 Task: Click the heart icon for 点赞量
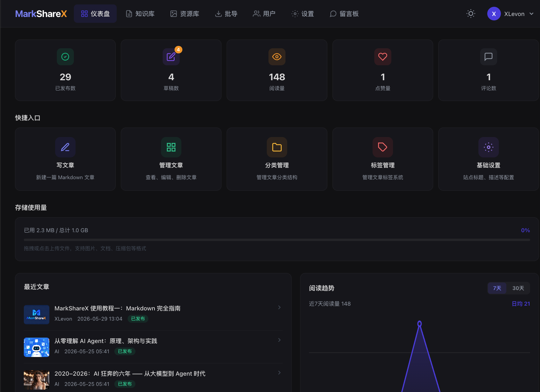[x=383, y=57]
